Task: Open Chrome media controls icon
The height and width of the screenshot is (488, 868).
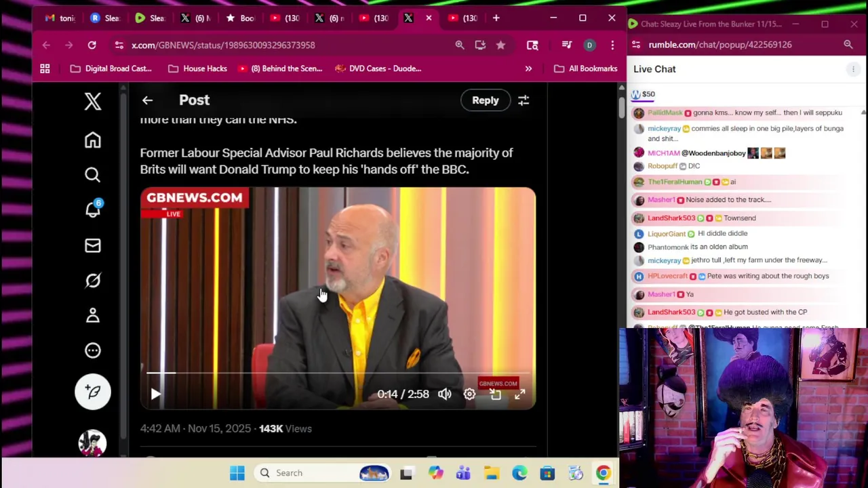Action: coord(567,45)
